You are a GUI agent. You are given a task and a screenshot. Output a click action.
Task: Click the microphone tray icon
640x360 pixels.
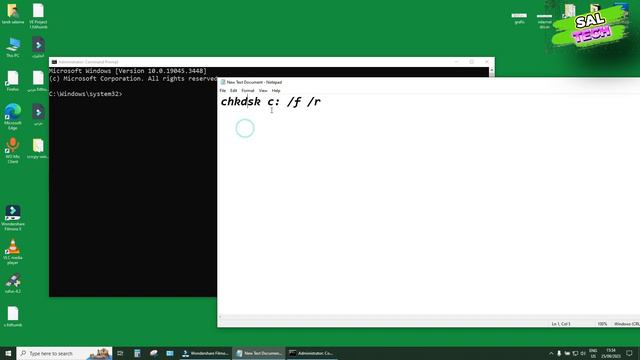coord(559,353)
